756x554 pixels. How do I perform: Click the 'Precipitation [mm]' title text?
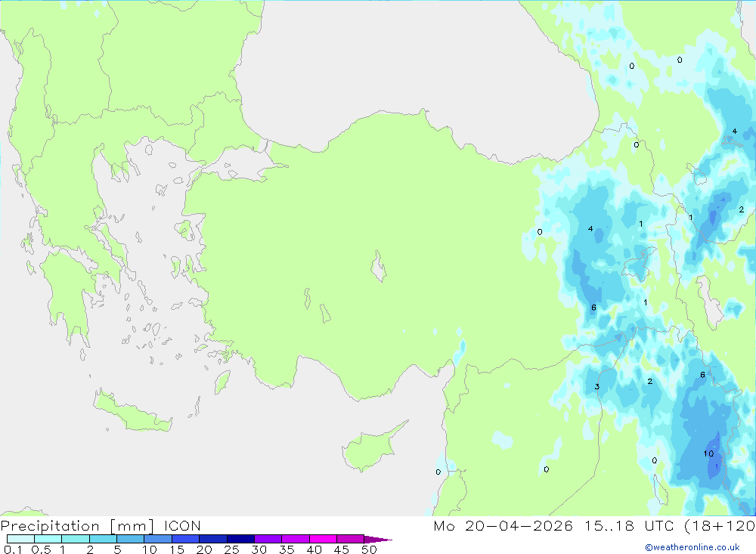(x=77, y=526)
